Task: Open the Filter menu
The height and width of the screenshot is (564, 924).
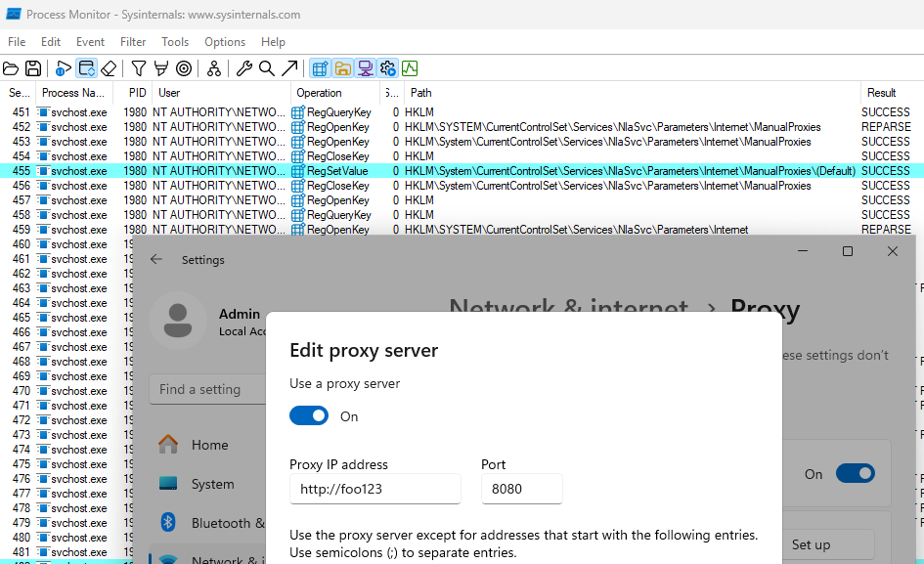Action: [133, 42]
